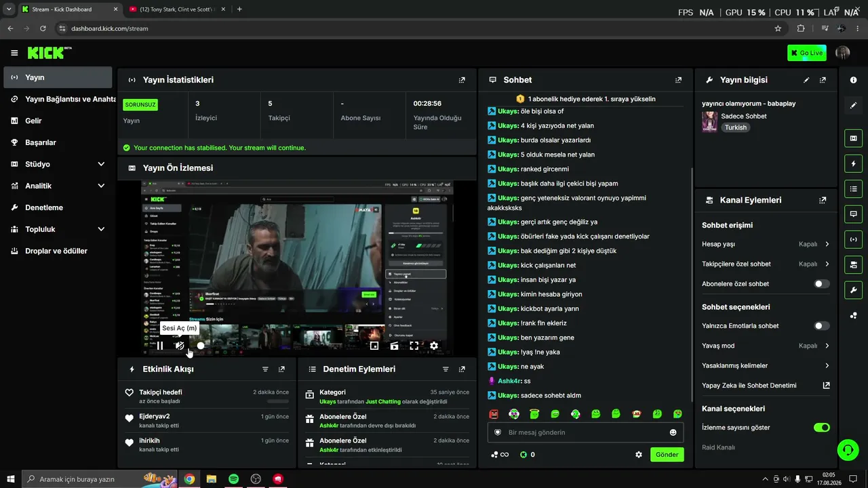Unmute the stream preview sound

tap(180, 346)
